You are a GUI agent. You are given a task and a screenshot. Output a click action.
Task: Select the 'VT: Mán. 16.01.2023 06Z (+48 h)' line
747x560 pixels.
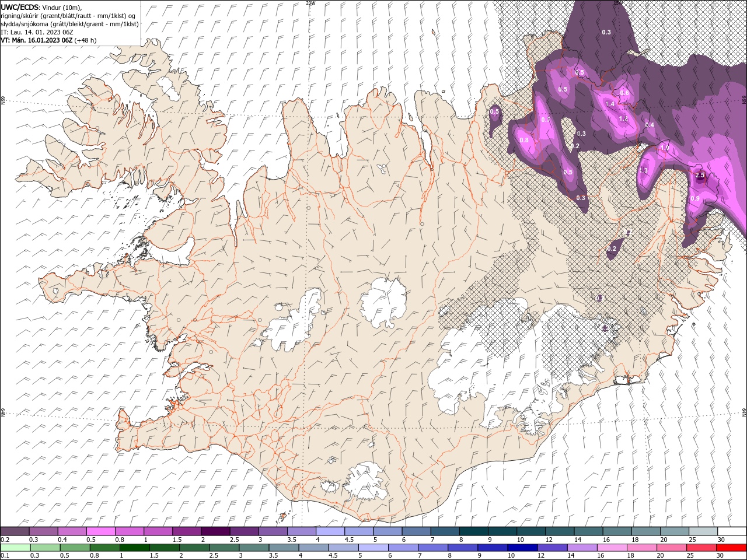[49, 40]
